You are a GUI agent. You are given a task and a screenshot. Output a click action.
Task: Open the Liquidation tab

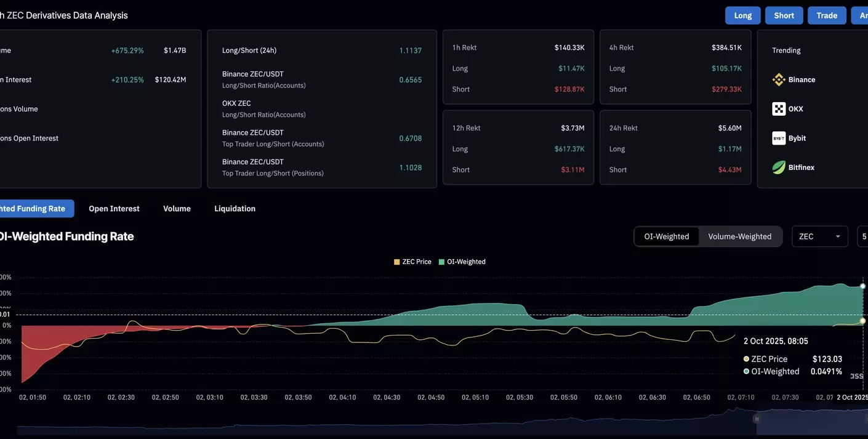[x=235, y=209]
